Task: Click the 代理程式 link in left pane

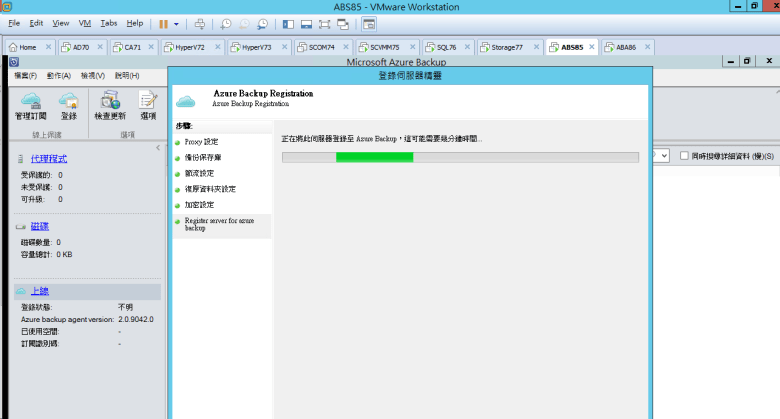Action: [49, 158]
